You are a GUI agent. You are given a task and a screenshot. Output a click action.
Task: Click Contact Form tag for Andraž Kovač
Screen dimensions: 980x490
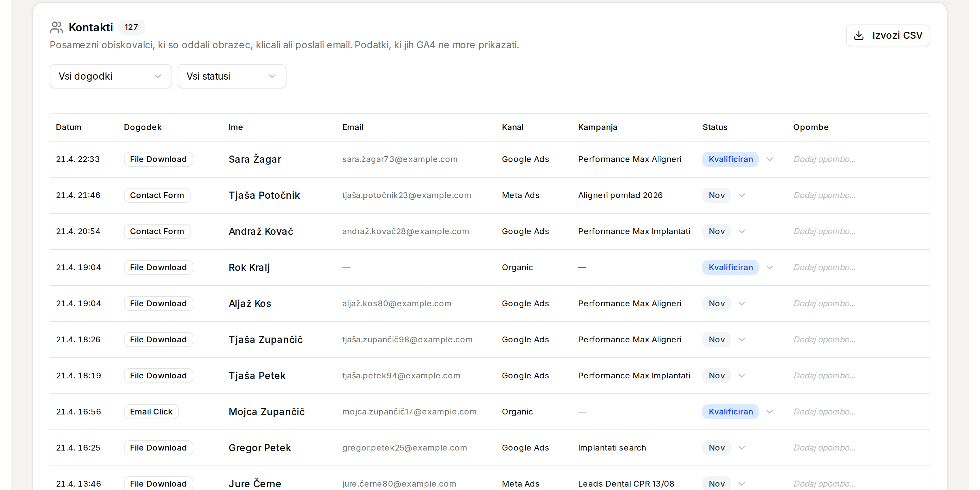[157, 231]
